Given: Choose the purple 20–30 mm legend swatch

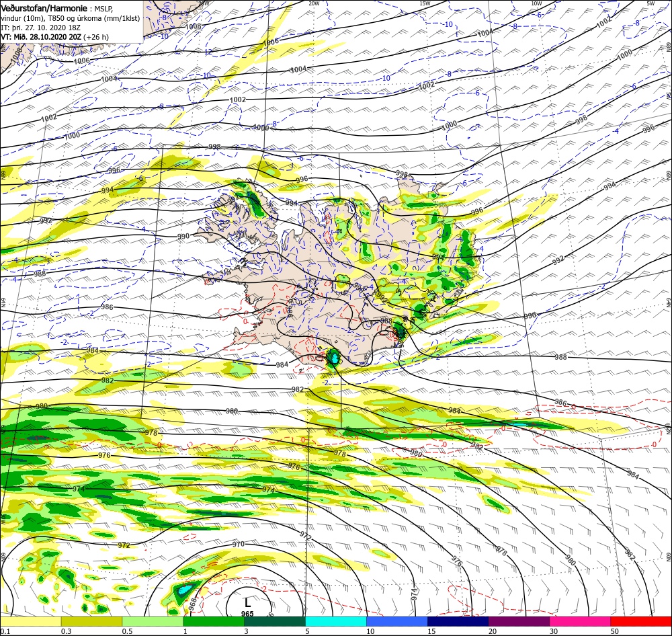Looking at the screenshot, I should 519,621.
